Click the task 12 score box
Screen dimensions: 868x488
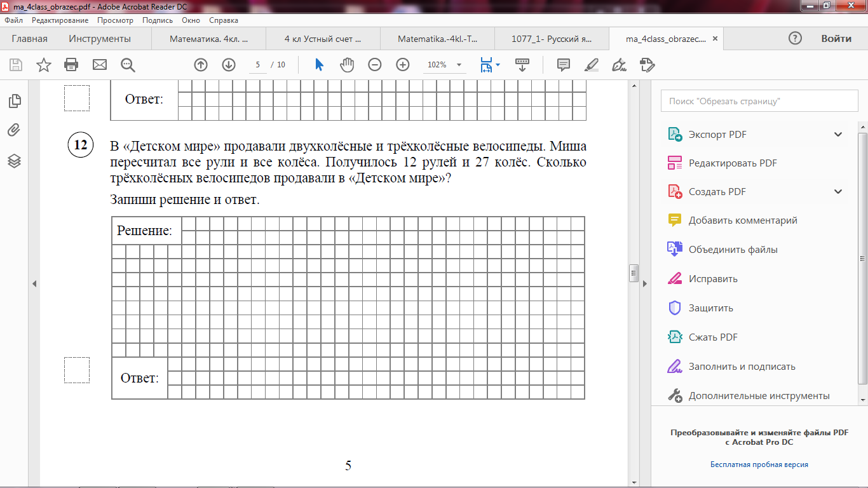(x=77, y=370)
